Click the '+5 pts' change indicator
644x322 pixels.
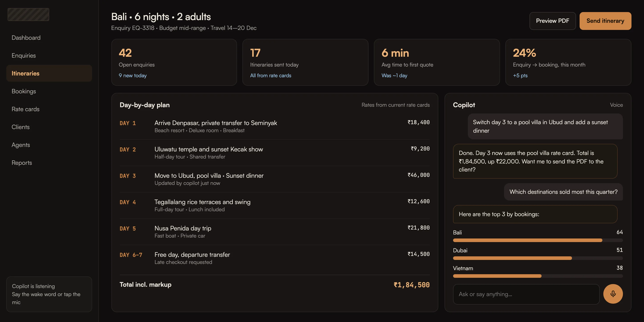pyautogui.click(x=520, y=75)
